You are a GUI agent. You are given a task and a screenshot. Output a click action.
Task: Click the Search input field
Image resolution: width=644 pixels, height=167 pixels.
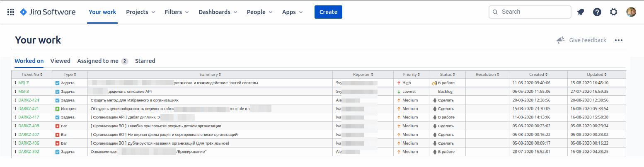530,12
